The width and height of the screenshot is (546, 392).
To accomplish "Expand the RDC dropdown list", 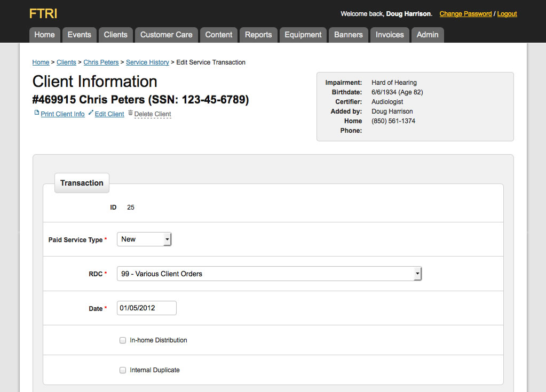I will 269,274.
